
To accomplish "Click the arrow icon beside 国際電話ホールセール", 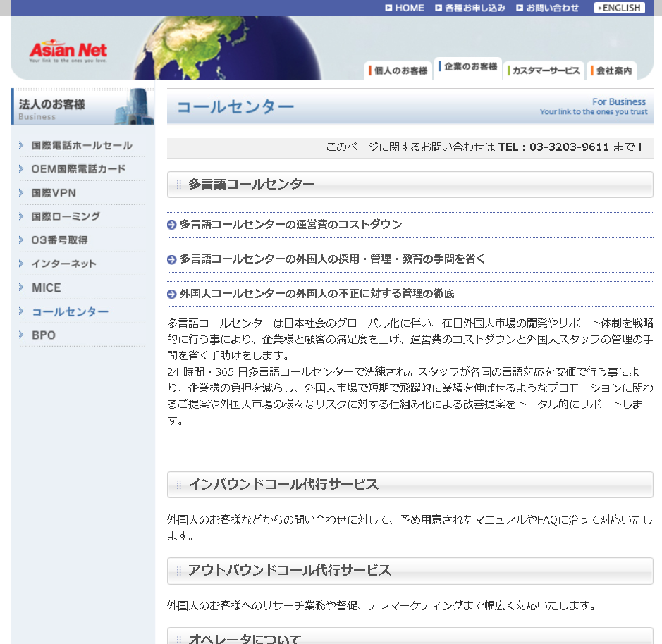I will coord(21,145).
